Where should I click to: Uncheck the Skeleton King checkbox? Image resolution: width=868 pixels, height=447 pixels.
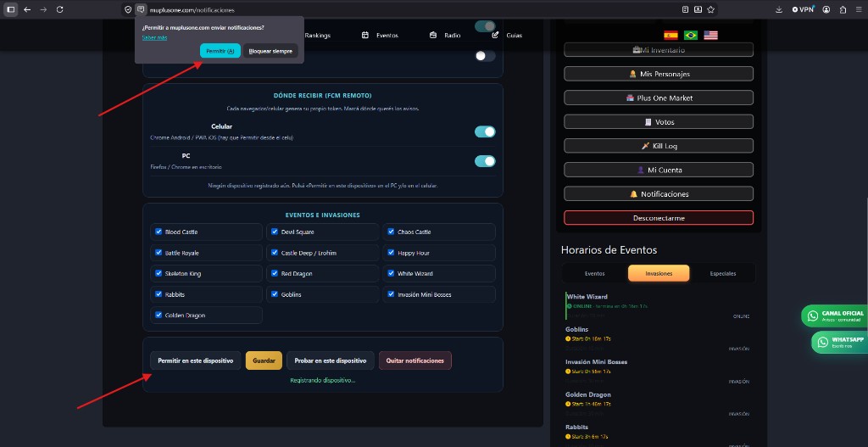(159, 273)
